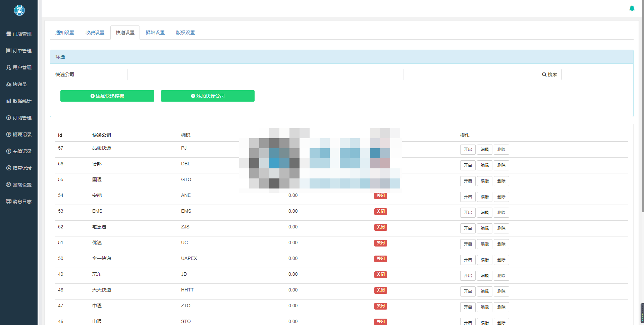
Task: Open 充值记录 in sidebar
Action: coord(19,151)
